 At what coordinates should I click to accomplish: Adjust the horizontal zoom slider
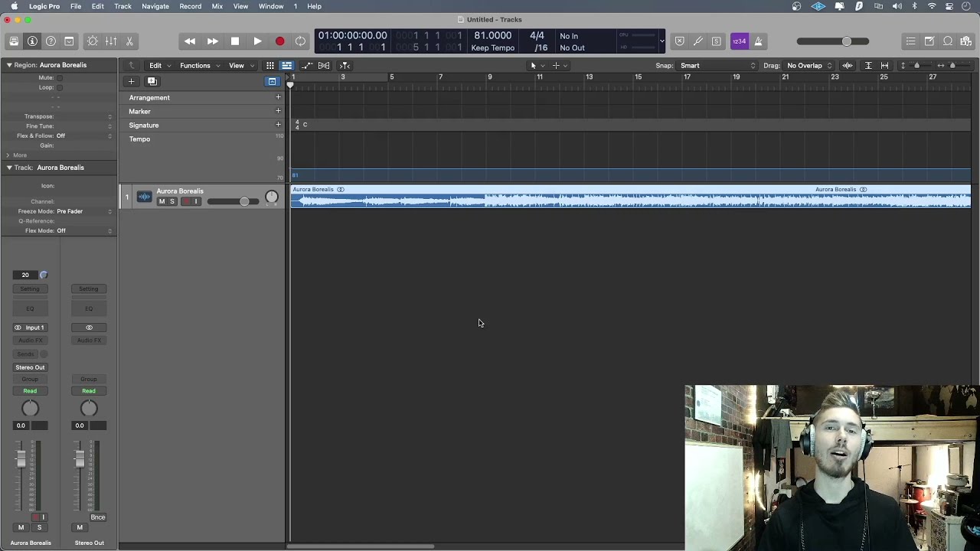[952, 66]
